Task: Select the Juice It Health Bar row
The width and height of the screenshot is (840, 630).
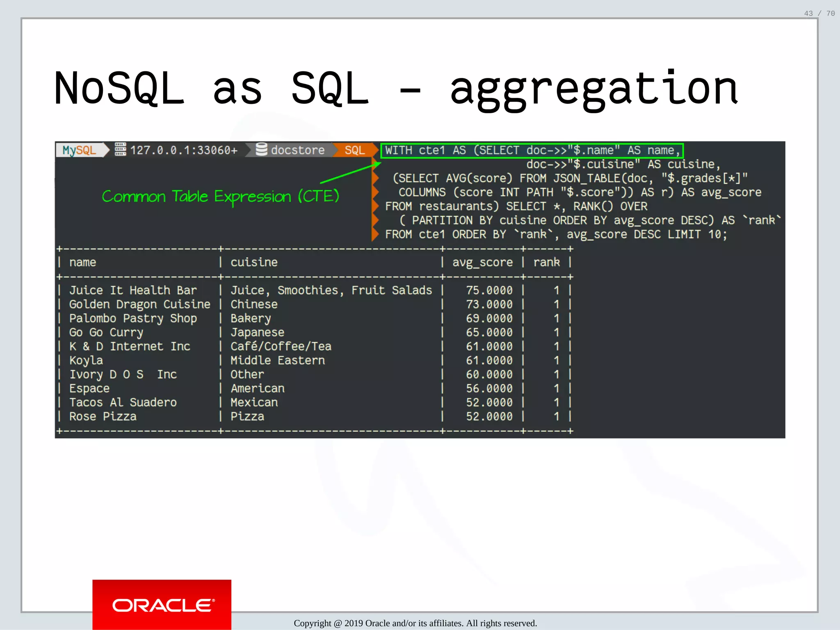Action: click(x=133, y=290)
